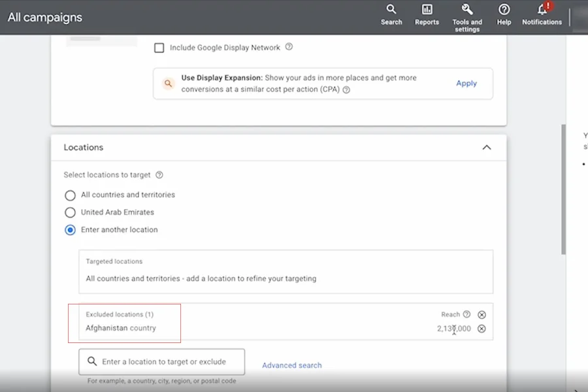
Task: Collapse the Locations section chevron
Action: (x=486, y=148)
